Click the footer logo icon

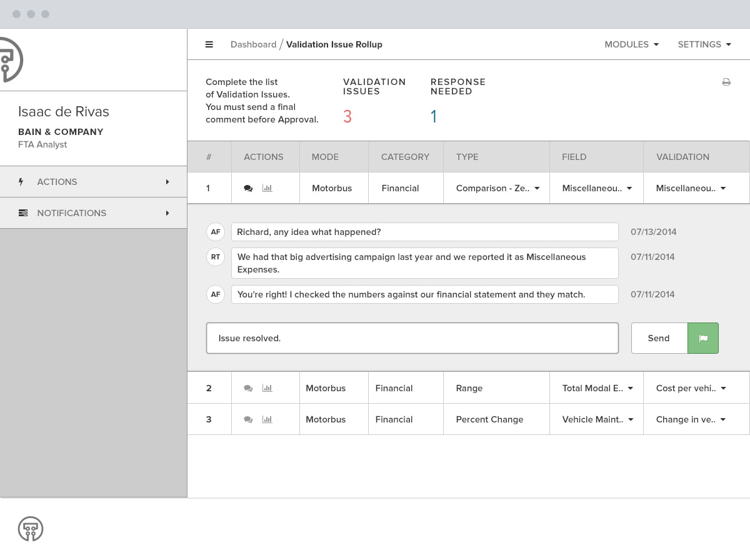pyautogui.click(x=31, y=529)
